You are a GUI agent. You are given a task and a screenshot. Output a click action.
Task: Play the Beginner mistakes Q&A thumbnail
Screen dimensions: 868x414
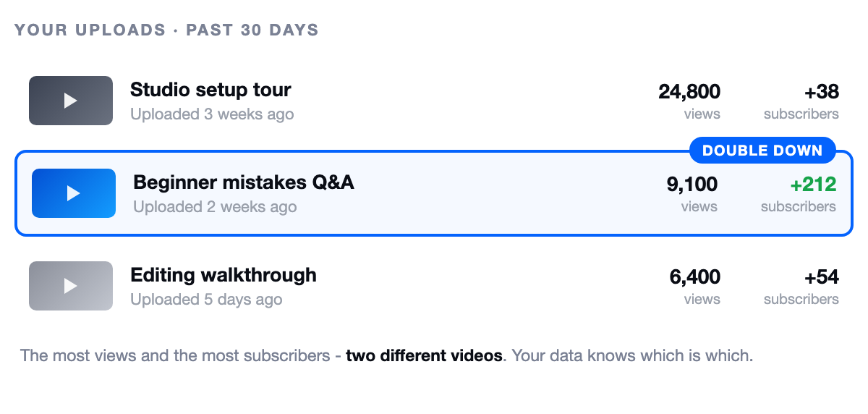74,193
